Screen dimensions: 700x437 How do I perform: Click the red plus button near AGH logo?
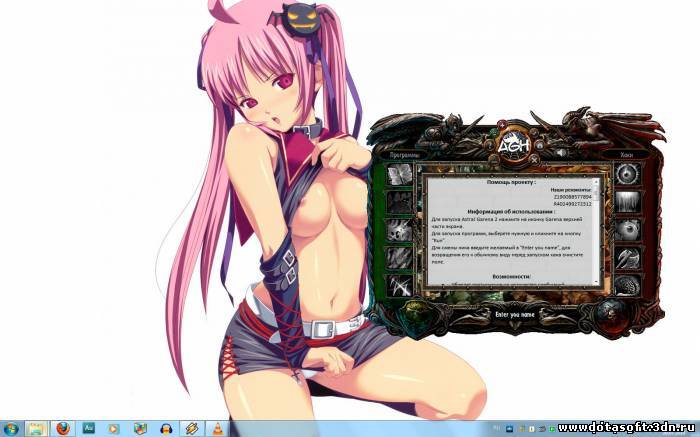pos(502,125)
